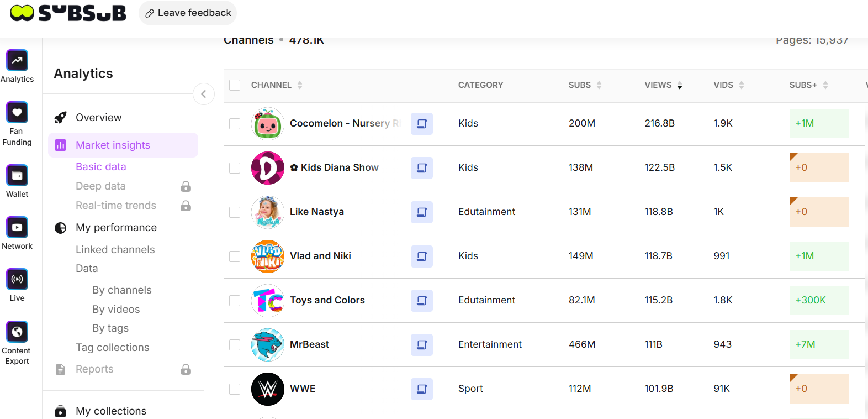Check the Vlad and Niki row checkbox
Viewport: 868px width, 419px height.
click(235, 256)
